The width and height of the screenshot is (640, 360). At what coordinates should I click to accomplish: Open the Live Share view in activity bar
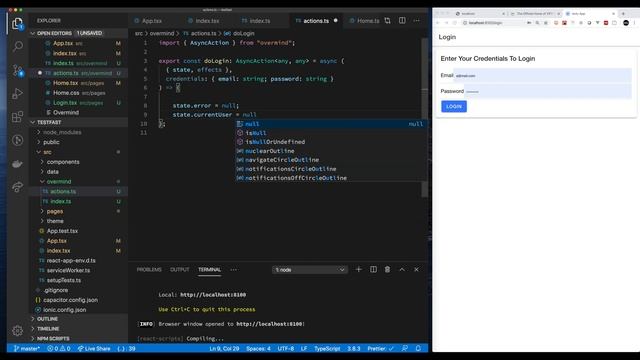pyautogui.click(x=18, y=187)
